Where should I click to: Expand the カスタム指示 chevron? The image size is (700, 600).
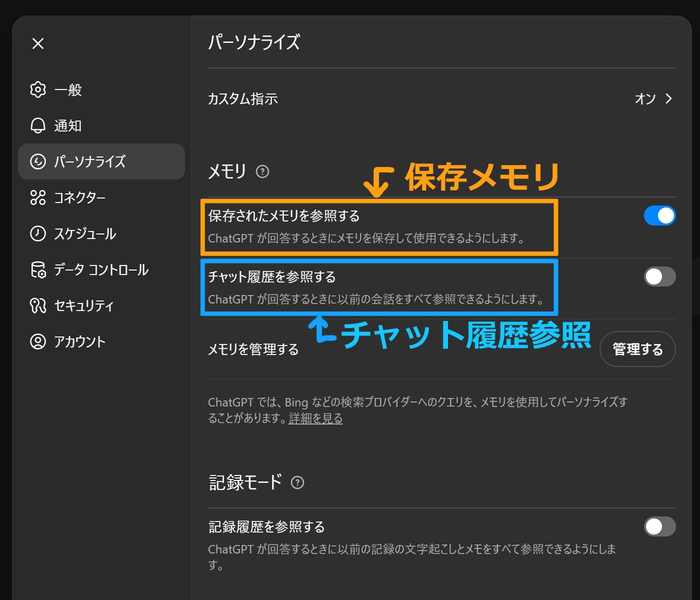pyautogui.click(x=668, y=99)
